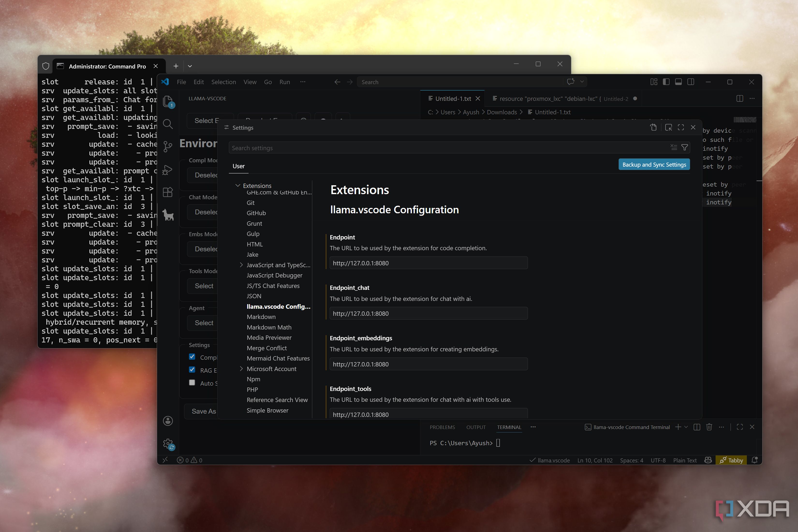This screenshot has width=798, height=532.
Task: Toggle the Compl checkbox in Settings section
Action: point(192,357)
